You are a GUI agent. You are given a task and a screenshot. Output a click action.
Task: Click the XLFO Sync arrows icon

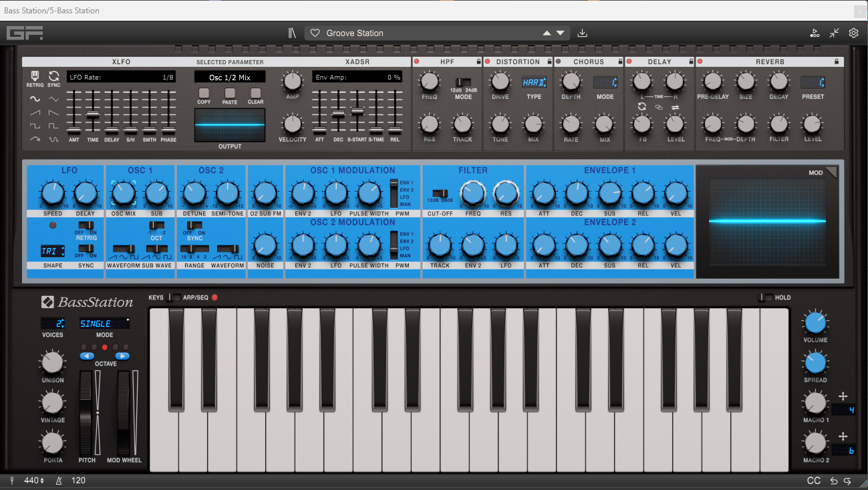point(53,76)
